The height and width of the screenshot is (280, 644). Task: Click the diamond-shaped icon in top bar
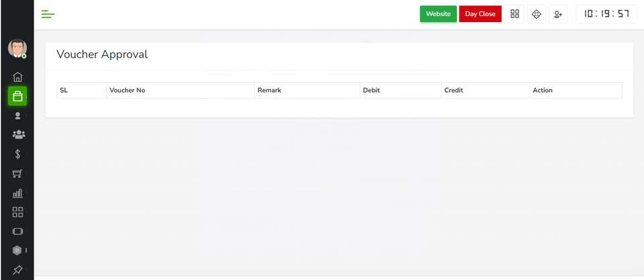[537, 14]
